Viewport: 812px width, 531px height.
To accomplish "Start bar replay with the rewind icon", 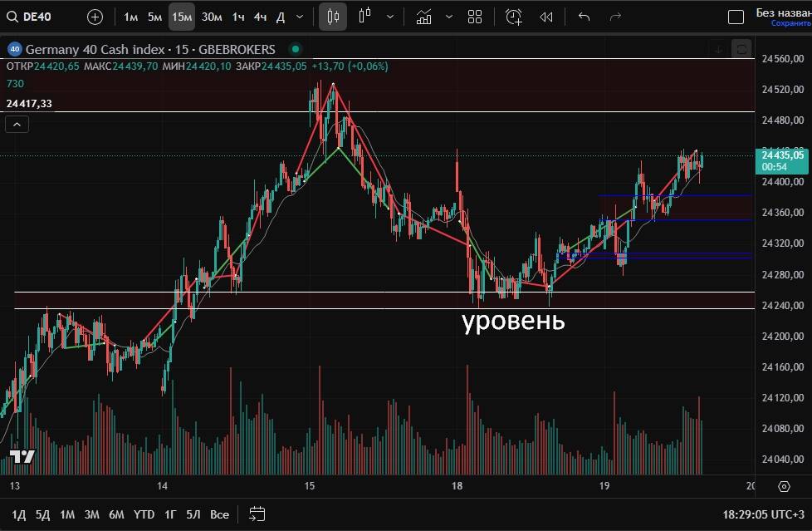I will (545, 17).
